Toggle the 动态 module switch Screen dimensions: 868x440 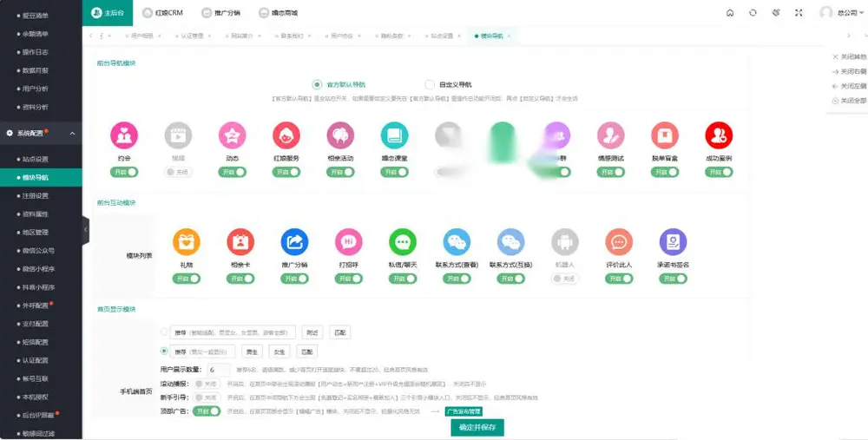pos(232,172)
